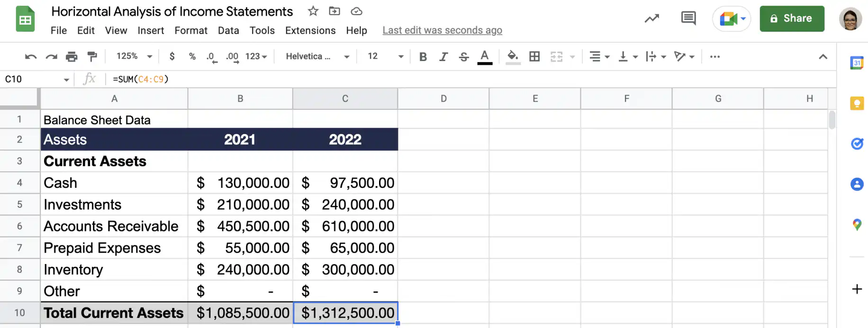
Task: Open the Borders grid icon
Action: 534,56
